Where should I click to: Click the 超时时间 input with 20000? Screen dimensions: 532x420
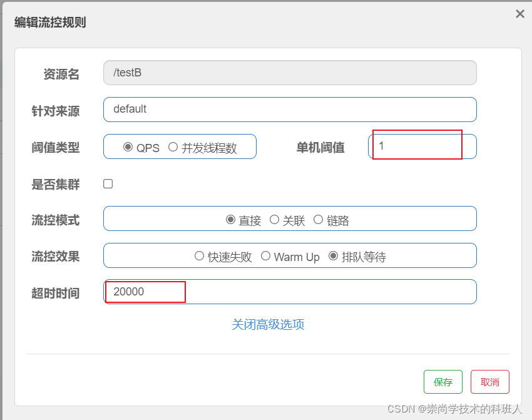(x=290, y=292)
